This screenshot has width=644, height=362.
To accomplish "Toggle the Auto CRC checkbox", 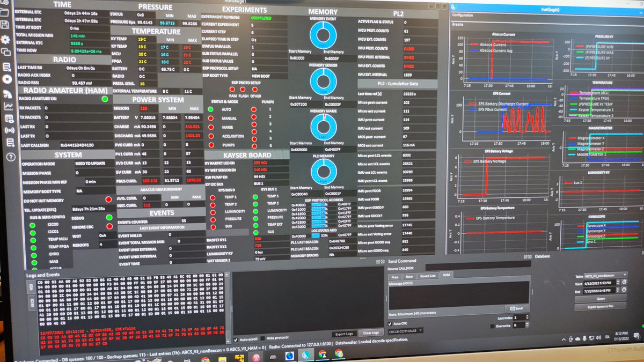I will point(390,323).
